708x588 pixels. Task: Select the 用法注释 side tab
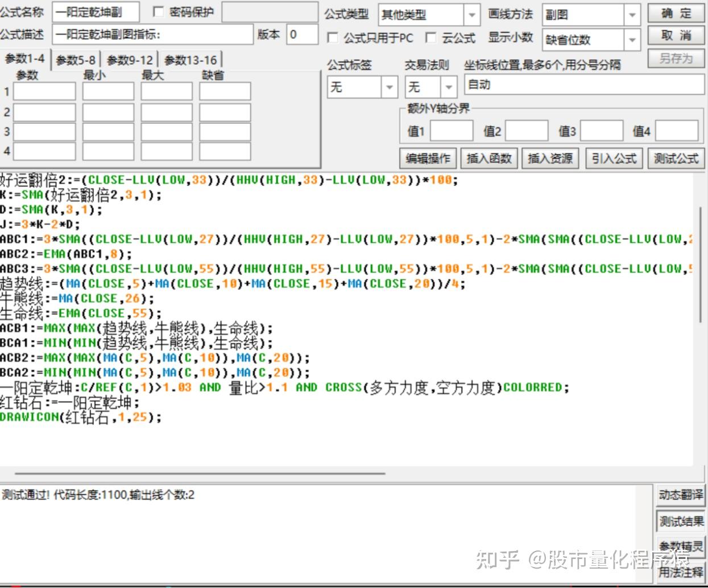coord(681,572)
